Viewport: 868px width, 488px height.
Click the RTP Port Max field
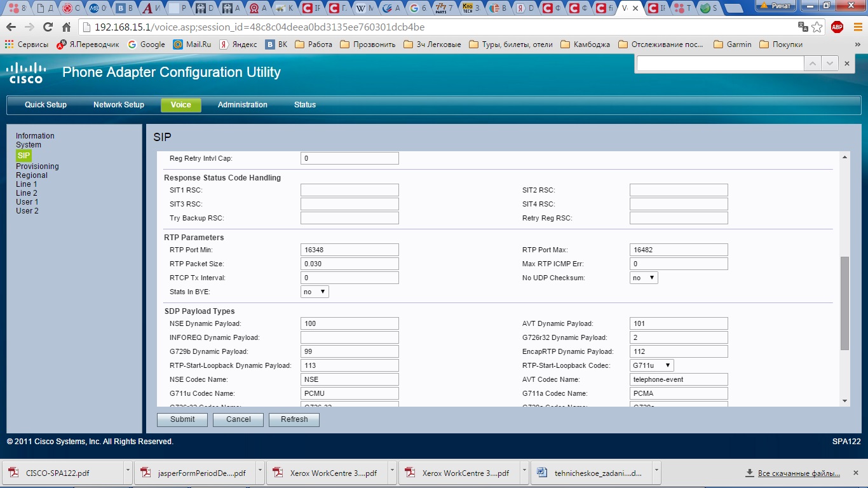(x=679, y=250)
